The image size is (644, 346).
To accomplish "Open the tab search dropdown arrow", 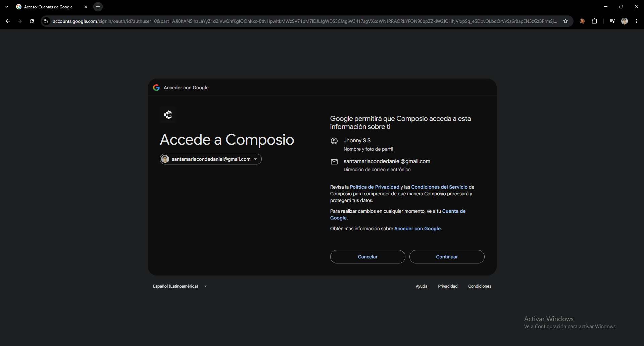I will (7, 7).
